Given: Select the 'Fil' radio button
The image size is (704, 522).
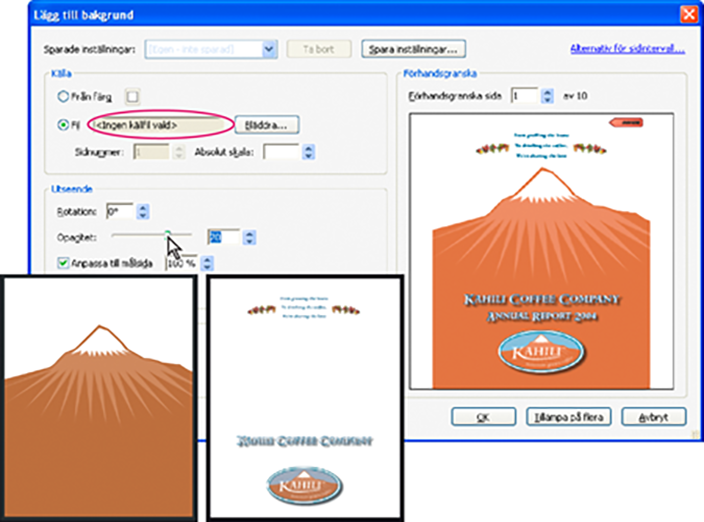Looking at the screenshot, I should (x=63, y=124).
